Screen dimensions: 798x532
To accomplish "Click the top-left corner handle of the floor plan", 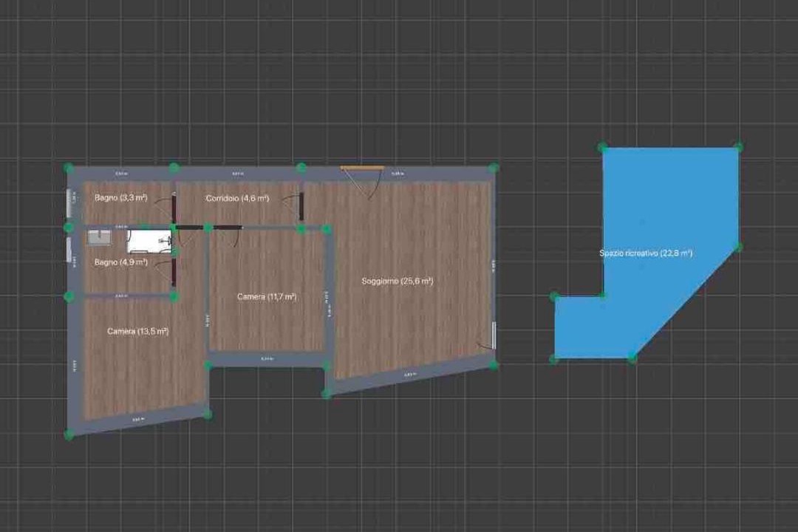I will coord(69,168).
